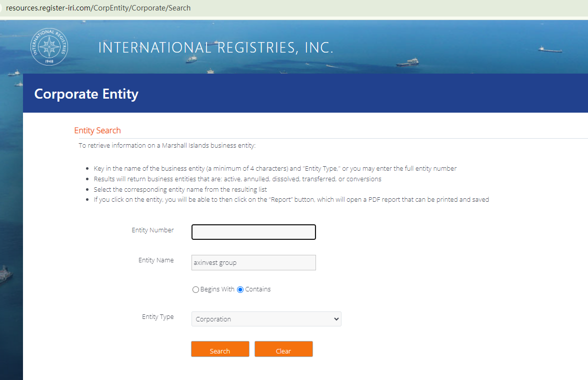The width and height of the screenshot is (588, 380).
Task: Click the Entity Name field containing "axinvest group"
Action: [x=253, y=262]
